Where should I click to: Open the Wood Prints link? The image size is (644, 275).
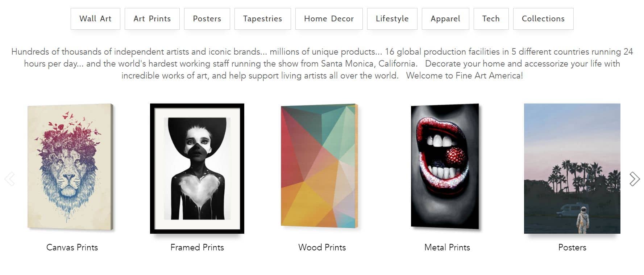[x=322, y=247]
